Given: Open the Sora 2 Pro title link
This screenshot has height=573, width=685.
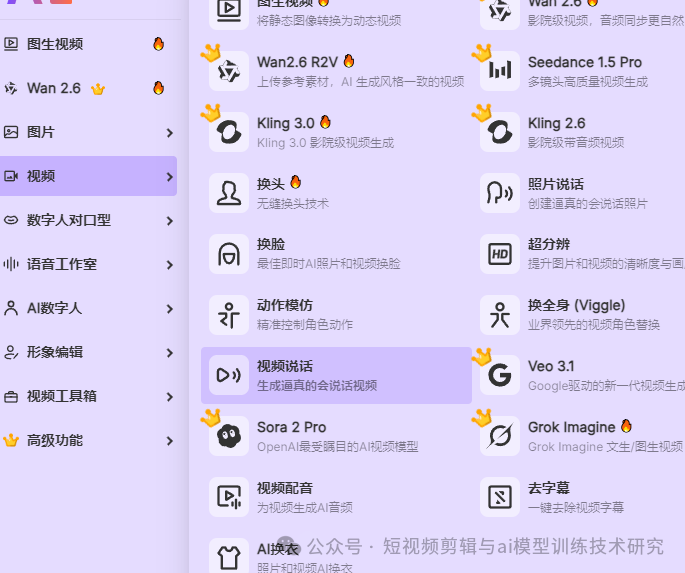Looking at the screenshot, I should coord(291,427).
